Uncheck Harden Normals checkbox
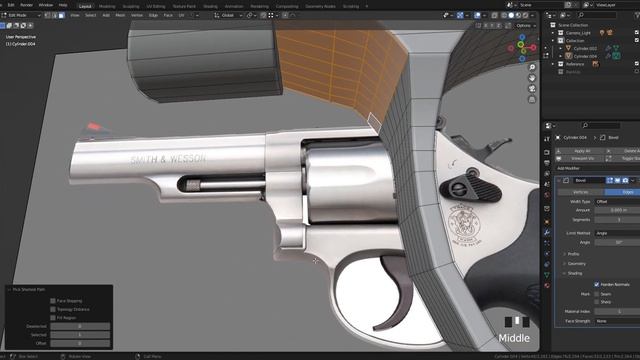 (596, 284)
